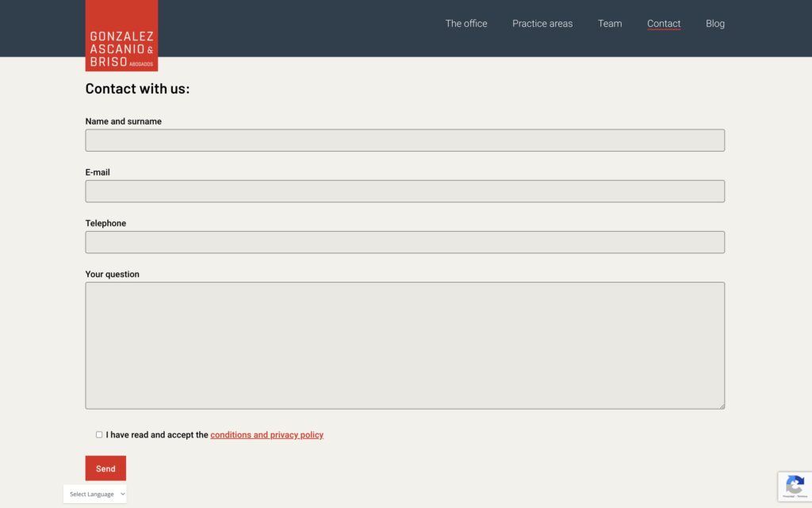Open the conditions and privacy policy link
This screenshot has width=812, height=508.
[x=266, y=435]
